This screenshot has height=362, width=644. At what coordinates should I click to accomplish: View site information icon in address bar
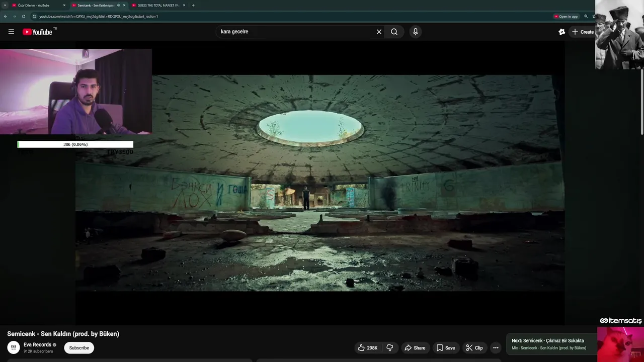[x=34, y=17]
